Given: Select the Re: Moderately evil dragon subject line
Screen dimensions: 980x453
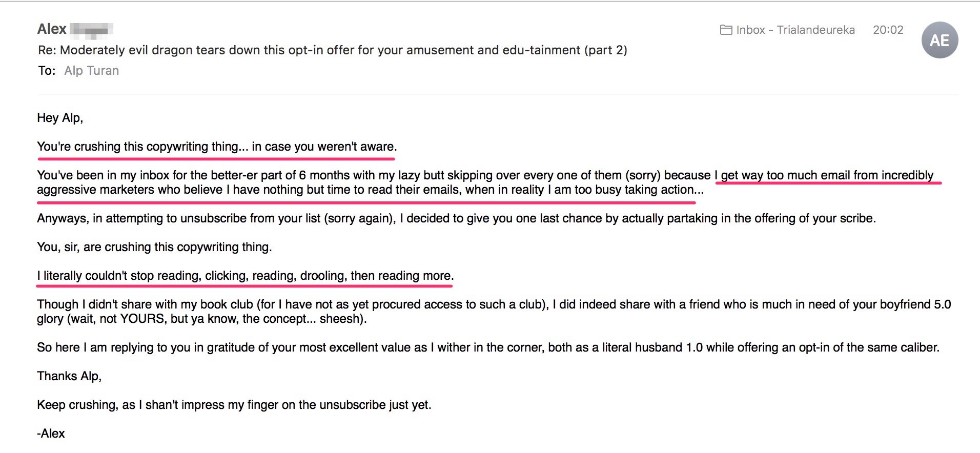Looking at the screenshot, I should coord(333,50).
